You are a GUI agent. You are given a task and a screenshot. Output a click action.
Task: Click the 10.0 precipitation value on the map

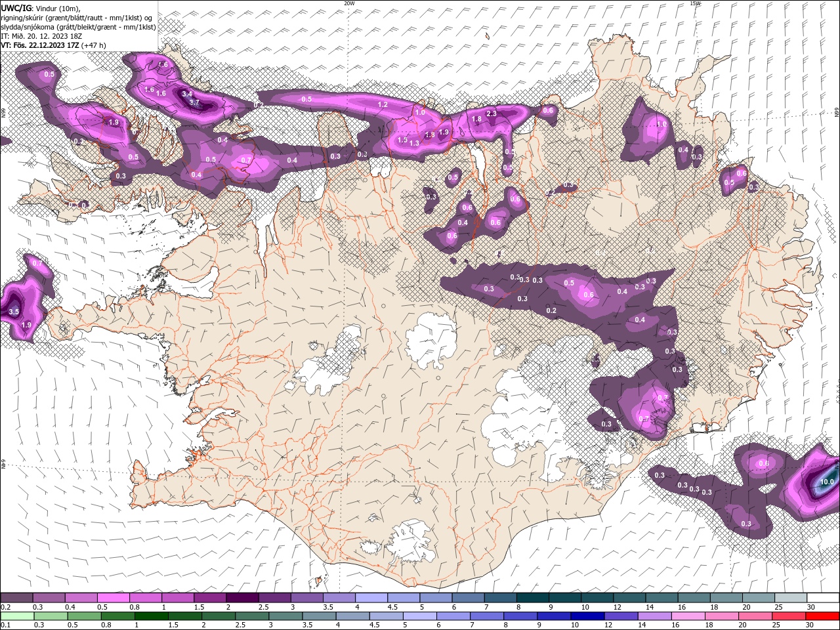coord(826,482)
